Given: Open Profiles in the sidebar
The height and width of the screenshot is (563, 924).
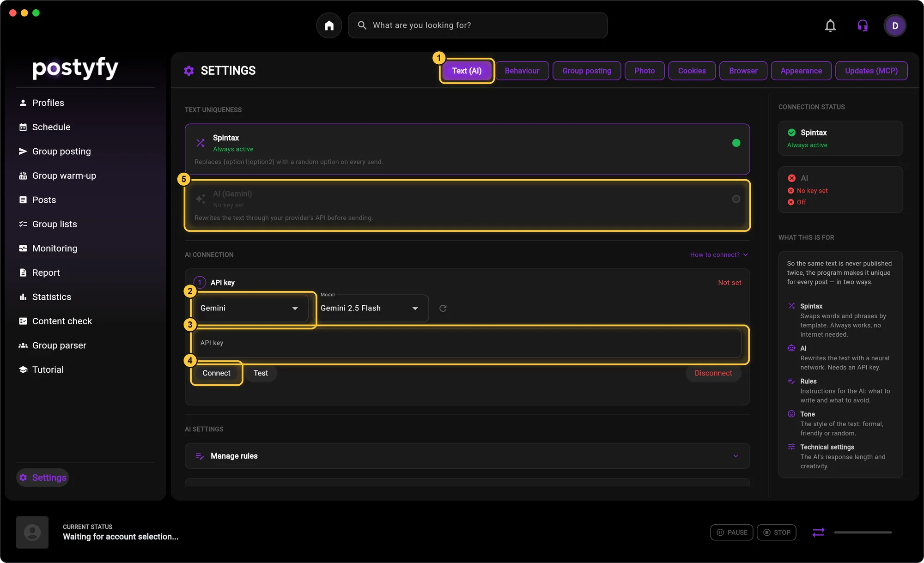Looking at the screenshot, I should 48,103.
